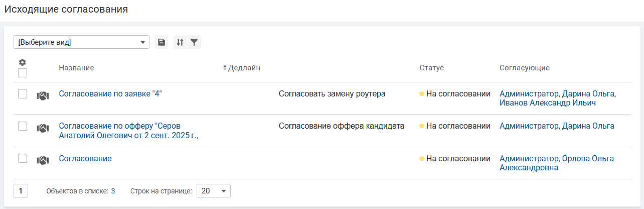This screenshot has width=644, height=209.
Task: Open 'Согласование по заявке "4"' link
Action: coord(110,93)
